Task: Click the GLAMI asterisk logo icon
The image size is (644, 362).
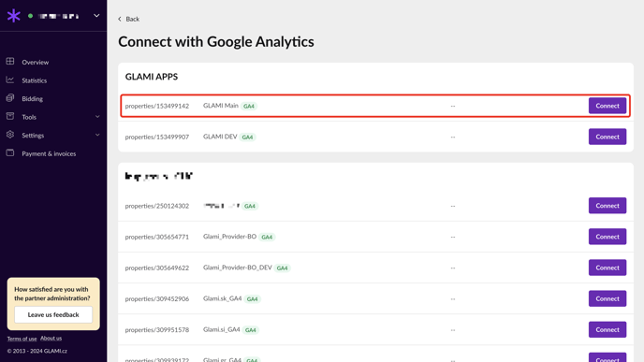Action: [13, 16]
